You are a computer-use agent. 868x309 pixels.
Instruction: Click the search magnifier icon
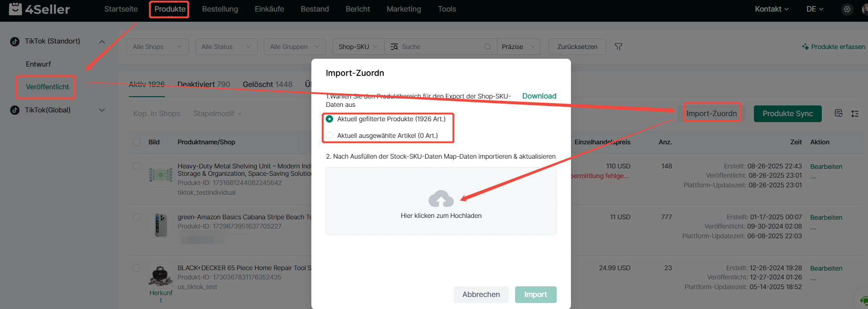[487, 47]
